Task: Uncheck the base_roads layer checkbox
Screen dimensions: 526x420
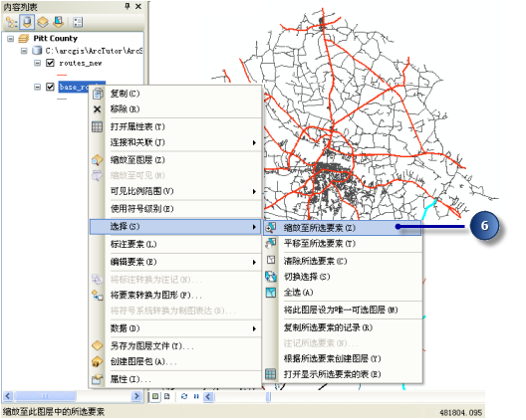Action: pos(50,88)
